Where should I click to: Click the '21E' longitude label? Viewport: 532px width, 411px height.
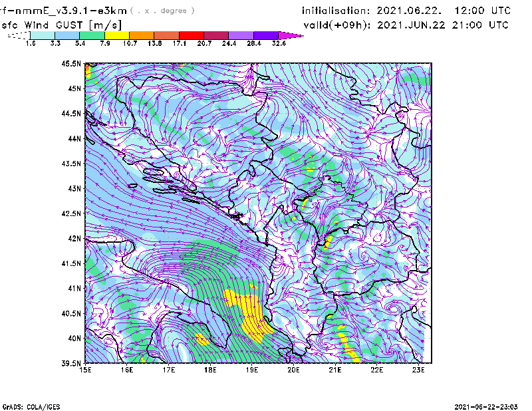[335, 370]
